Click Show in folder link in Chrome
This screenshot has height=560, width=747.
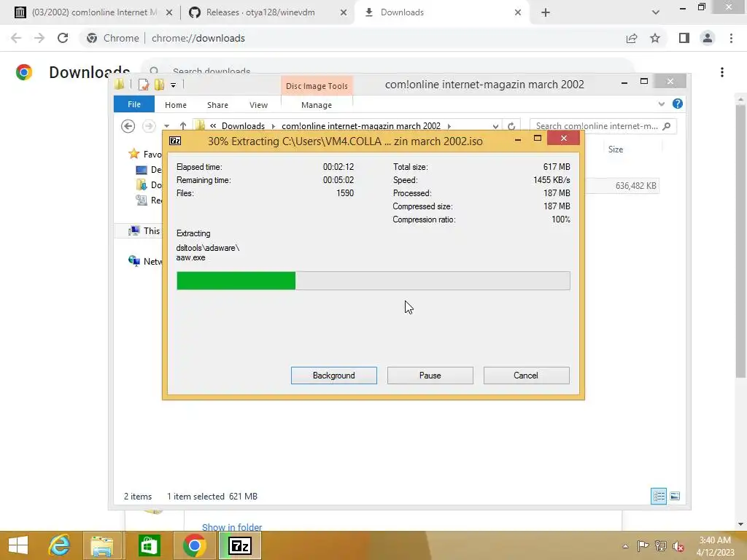[x=231, y=527]
